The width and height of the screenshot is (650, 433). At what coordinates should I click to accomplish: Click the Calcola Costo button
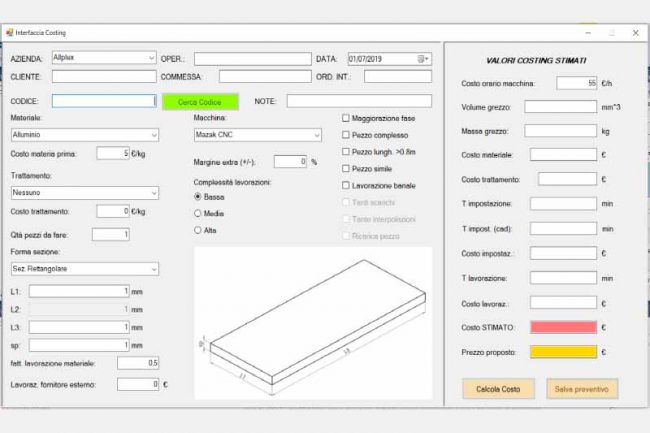[498, 389]
